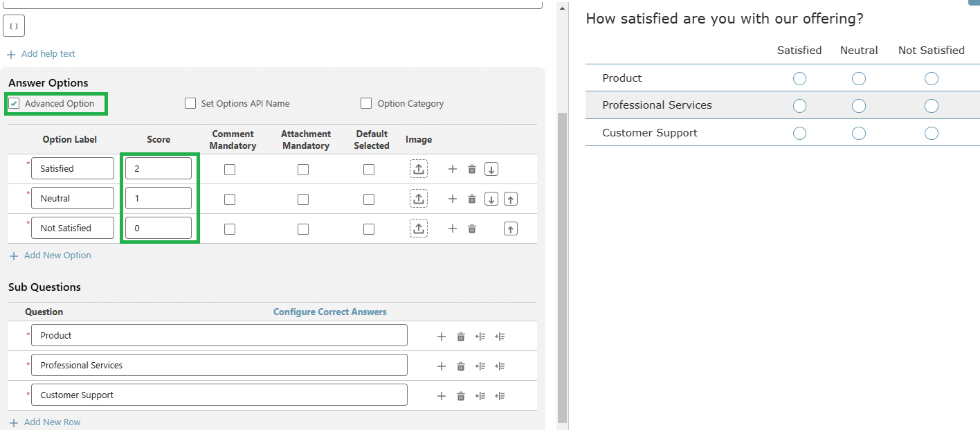Viewport: 980px width, 430px height.
Task: Select Neutral for Professional Services in preview
Action: click(859, 105)
